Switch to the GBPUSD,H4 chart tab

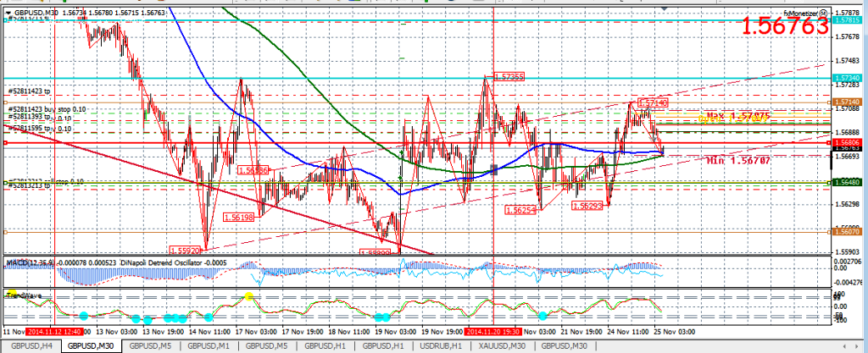[x=31, y=346]
